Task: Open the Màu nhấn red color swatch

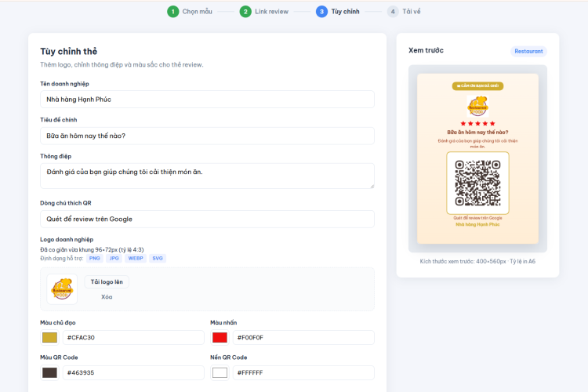Action: point(220,338)
